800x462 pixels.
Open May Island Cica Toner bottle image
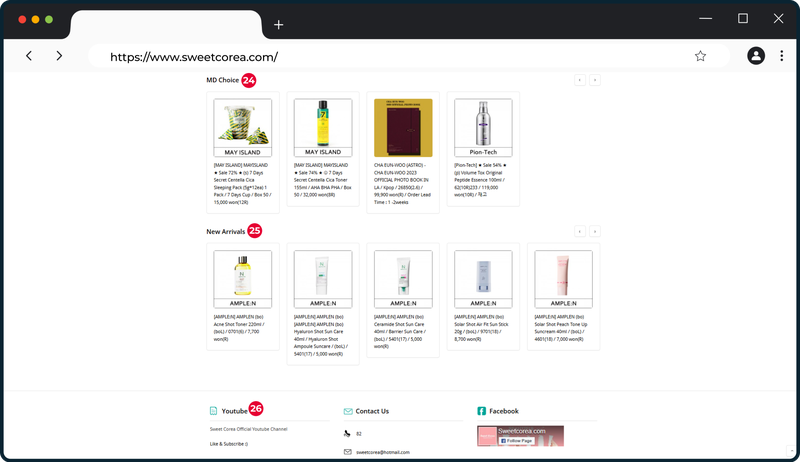point(323,127)
